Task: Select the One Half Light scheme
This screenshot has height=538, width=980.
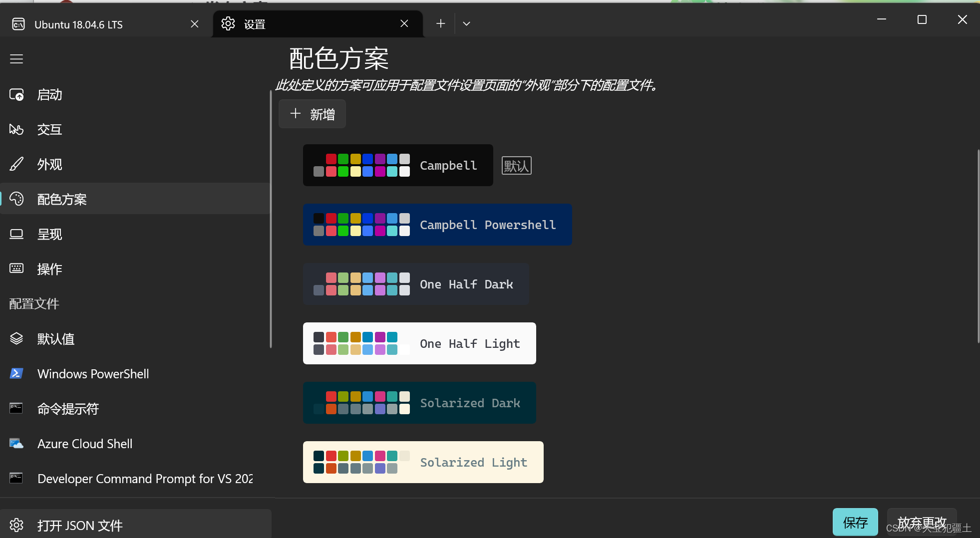Action: (x=419, y=343)
